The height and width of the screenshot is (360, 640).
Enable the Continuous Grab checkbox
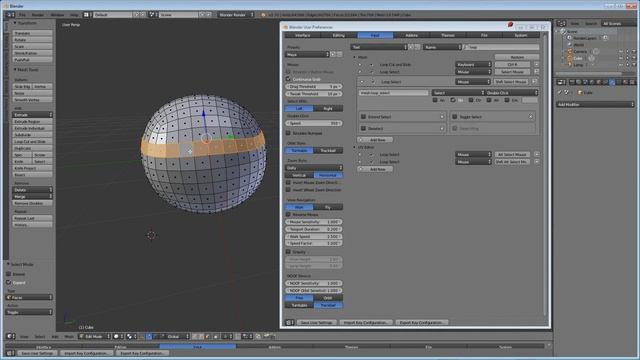click(288, 79)
